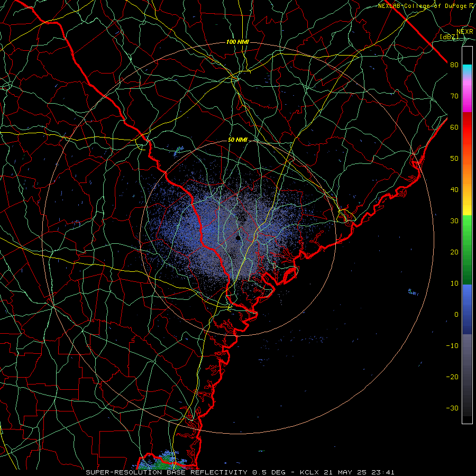Click the -20 value on dBZ scale
The height and width of the screenshot is (476, 476).
(452, 377)
